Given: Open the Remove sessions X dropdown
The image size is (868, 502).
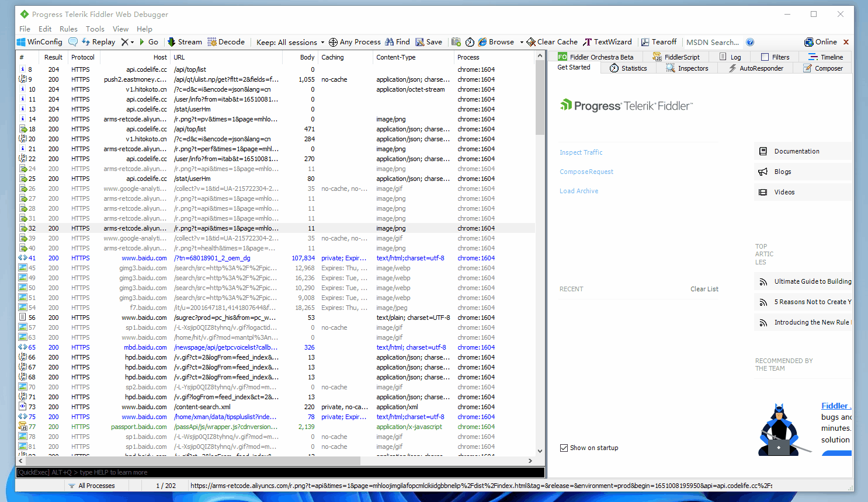Looking at the screenshot, I should pyautogui.click(x=127, y=42).
